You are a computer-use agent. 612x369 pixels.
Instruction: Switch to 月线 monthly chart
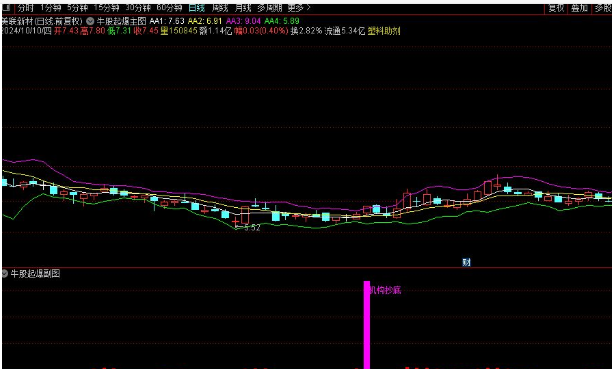tap(243, 8)
